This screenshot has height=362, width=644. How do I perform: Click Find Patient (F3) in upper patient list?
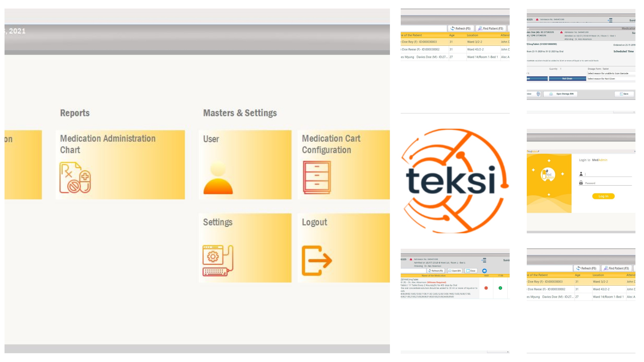(491, 28)
